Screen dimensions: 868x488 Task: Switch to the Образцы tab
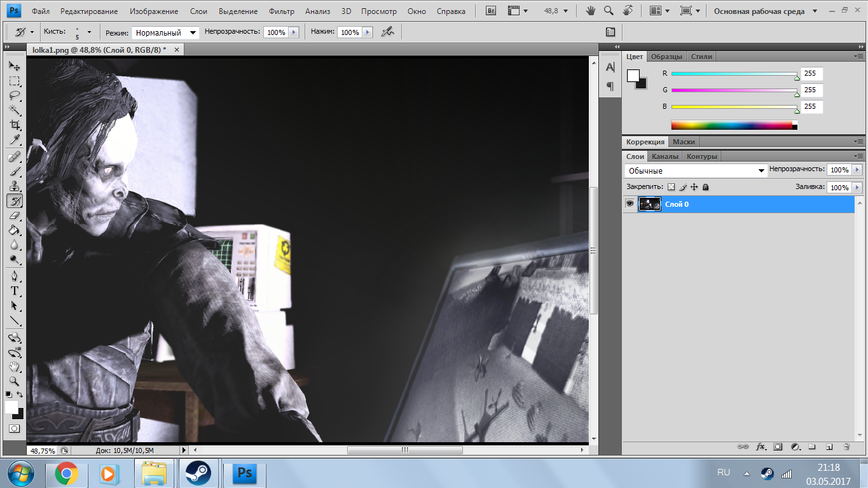[666, 57]
